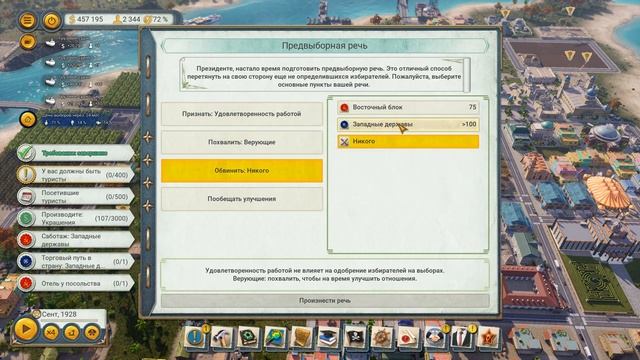Select speech point Обвинить: Никого
This screenshot has height=360, width=640.
click(242, 171)
